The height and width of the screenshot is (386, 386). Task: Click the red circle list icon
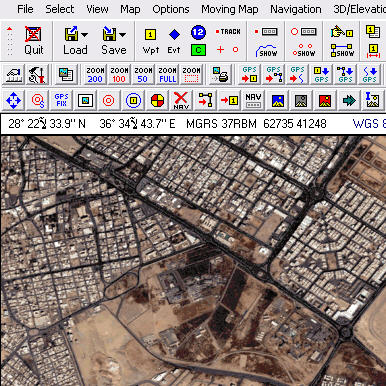pos(304,32)
